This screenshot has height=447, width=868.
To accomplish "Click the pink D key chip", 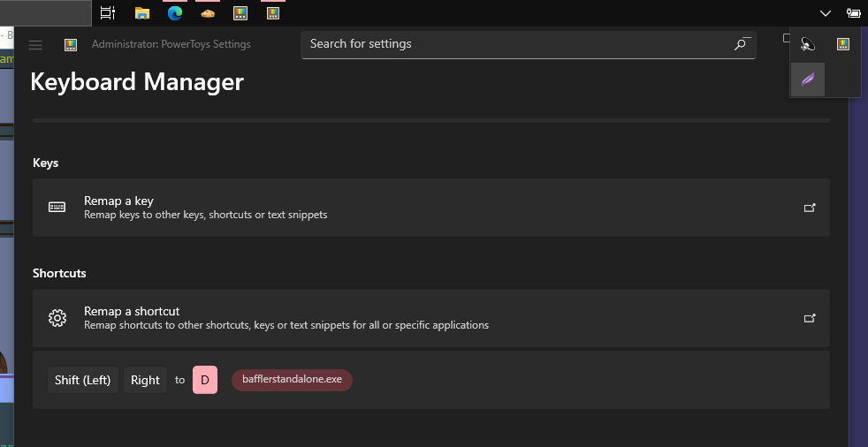I will (205, 380).
